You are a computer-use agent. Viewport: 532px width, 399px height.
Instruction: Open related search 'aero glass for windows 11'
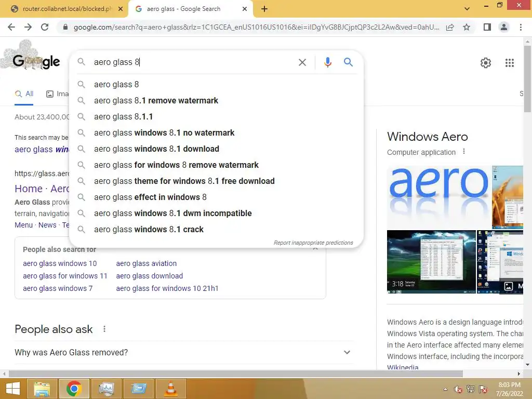click(x=65, y=276)
